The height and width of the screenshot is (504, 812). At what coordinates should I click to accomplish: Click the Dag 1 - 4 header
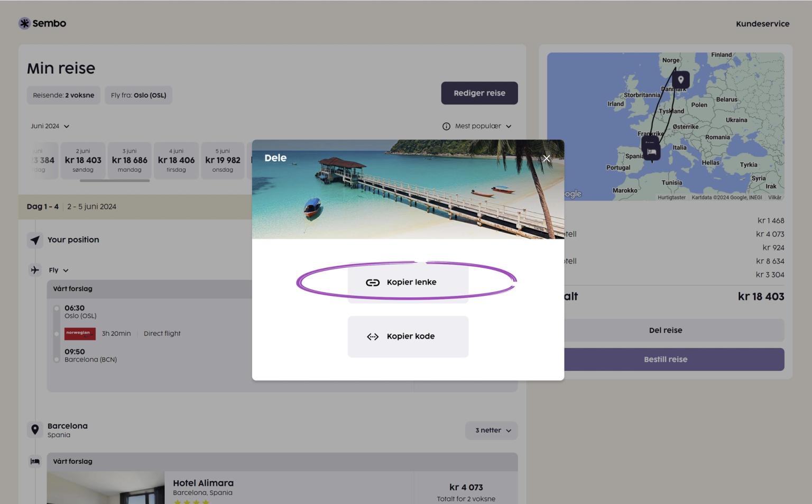click(43, 207)
